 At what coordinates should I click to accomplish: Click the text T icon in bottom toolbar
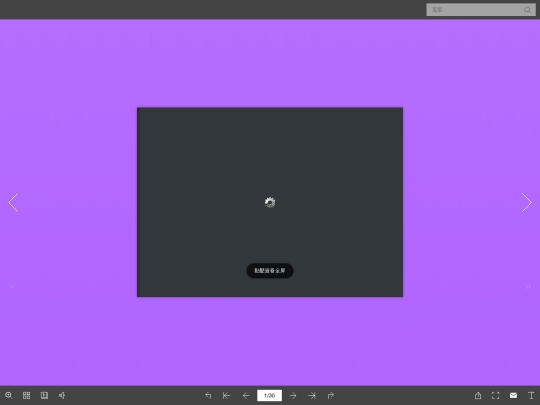531,395
